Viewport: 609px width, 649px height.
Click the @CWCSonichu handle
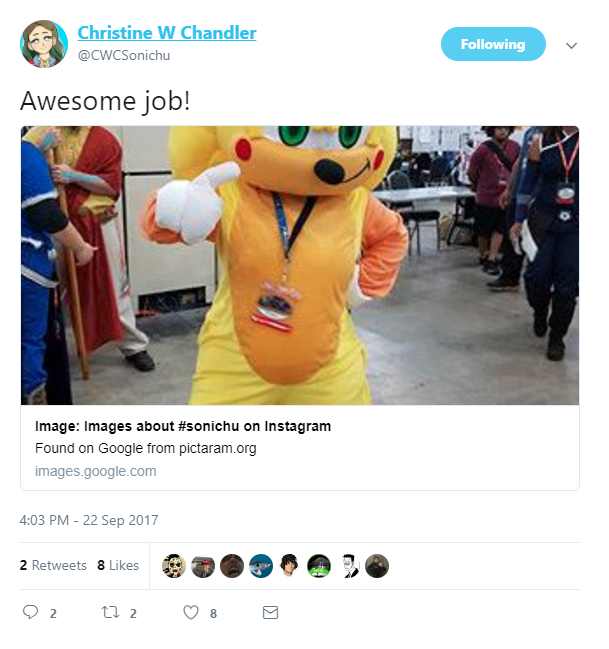[x=124, y=55]
